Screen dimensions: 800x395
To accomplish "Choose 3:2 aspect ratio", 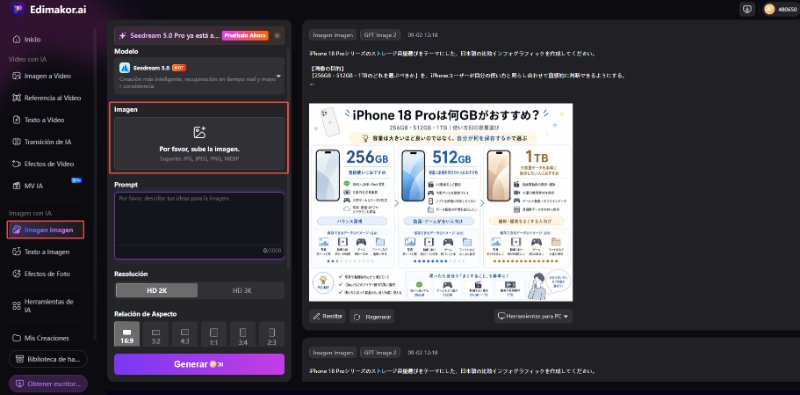I will [156, 334].
